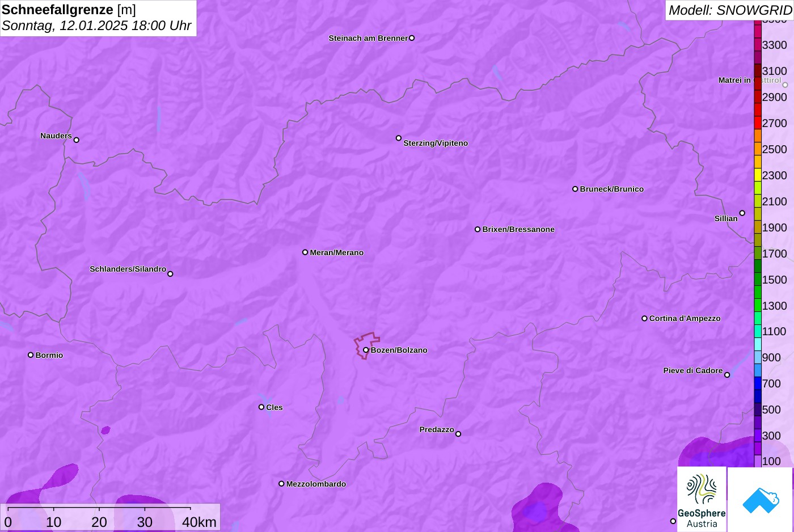Screen dimensions: 794x532
Task: Click the Mezzolombardo marker dot
Action: click(281, 484)
